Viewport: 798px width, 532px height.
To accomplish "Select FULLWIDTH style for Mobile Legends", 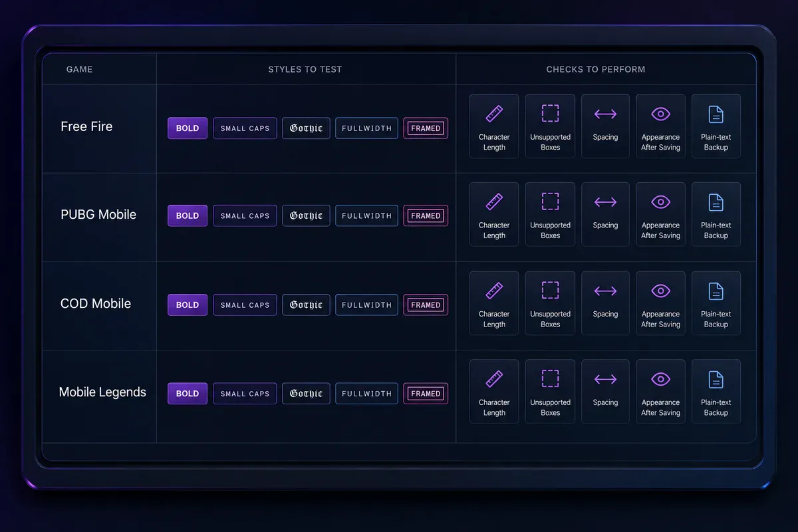I will pos(366,393).
